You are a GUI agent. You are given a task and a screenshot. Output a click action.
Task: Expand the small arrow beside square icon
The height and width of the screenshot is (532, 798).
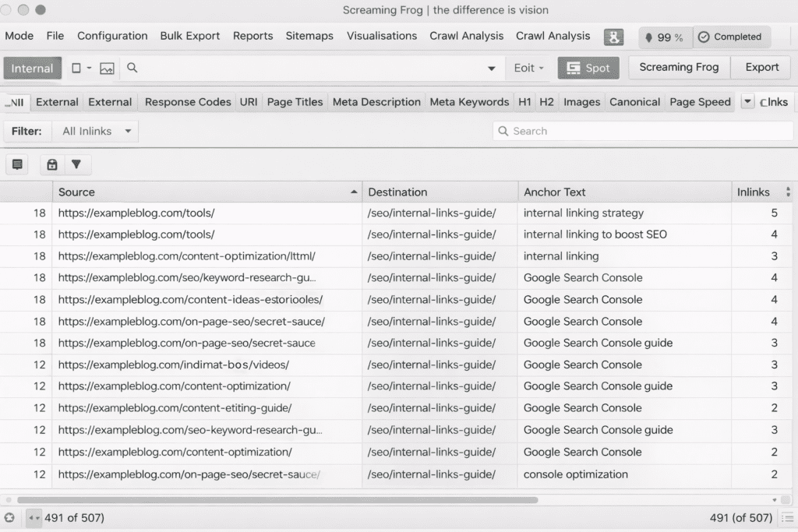[x=89, y=68]
